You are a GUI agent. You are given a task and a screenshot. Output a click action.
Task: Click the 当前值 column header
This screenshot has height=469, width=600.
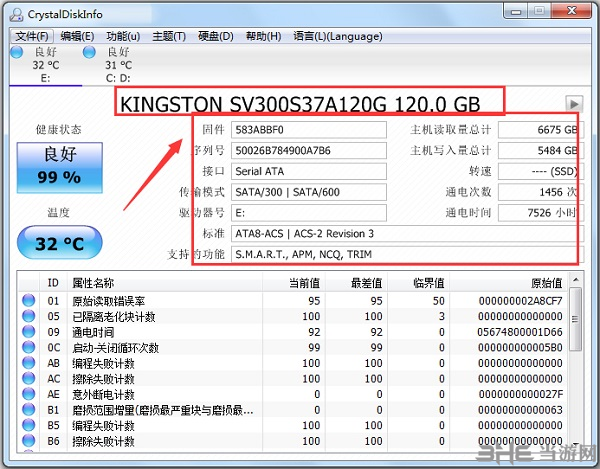point(294,283)
